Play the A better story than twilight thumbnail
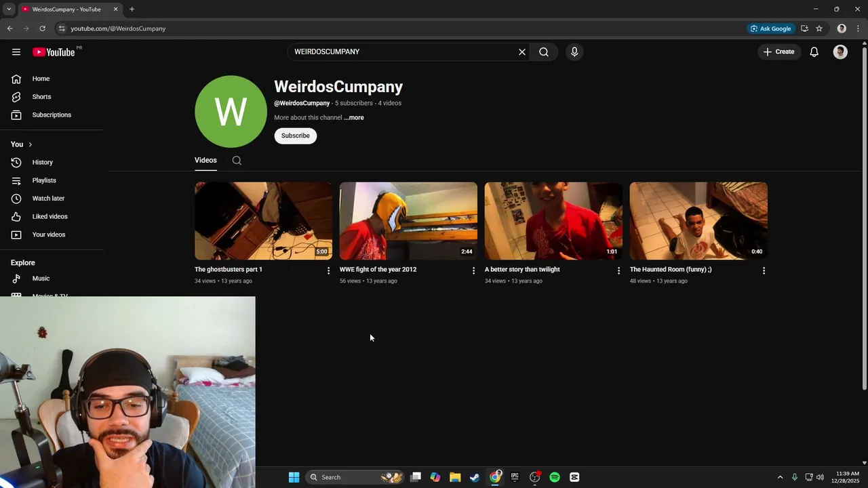This screenshot has height=488, width=868. pyautogui.click(x=553, y=221)
